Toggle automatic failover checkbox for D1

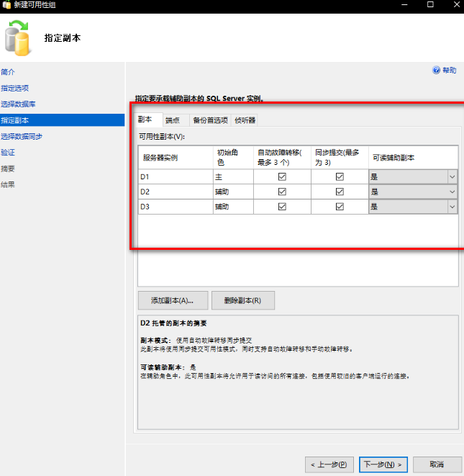(x=282, y=176)
